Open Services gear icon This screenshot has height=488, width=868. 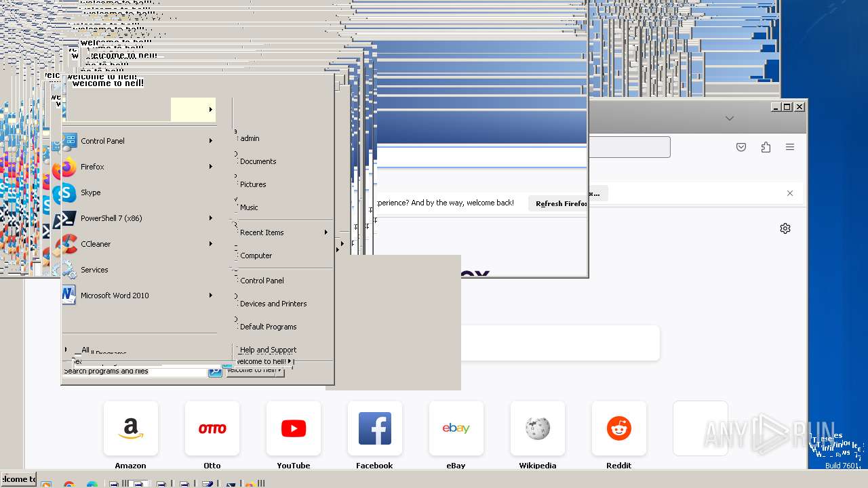pyautogui.click(x=69, y=270)
